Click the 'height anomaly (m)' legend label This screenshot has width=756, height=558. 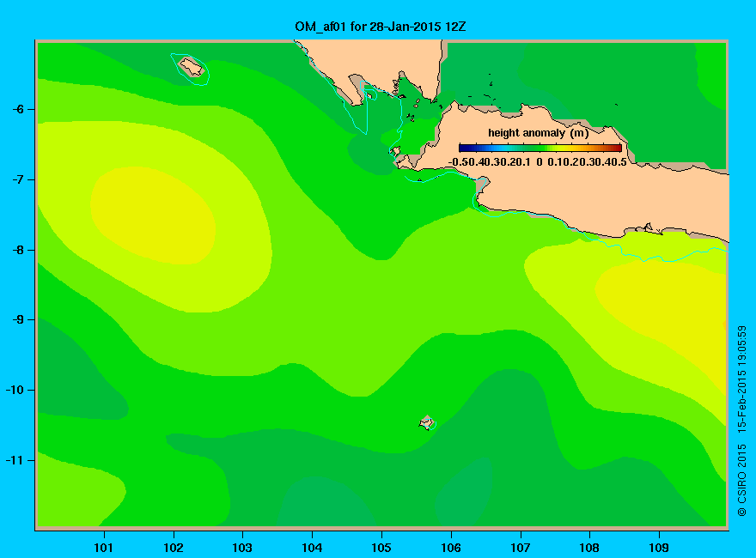(539, 132)
